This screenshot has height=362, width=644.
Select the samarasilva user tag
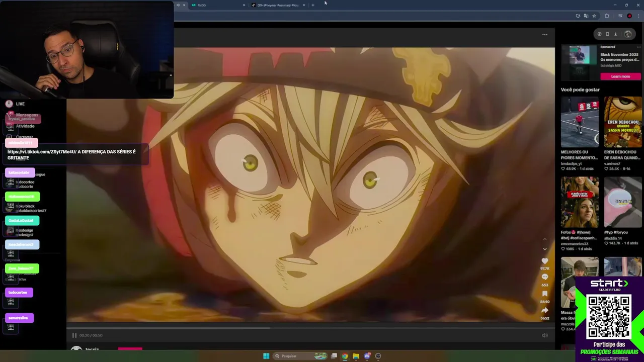[19, 318]
